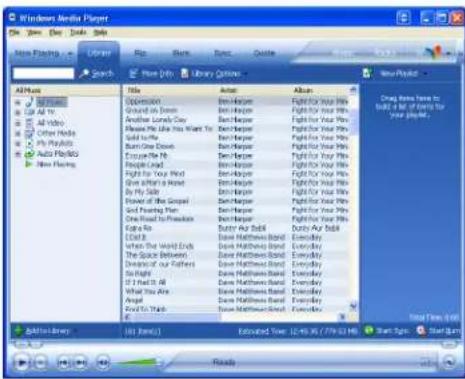This screenshot has width=465, height=379.
Task: Open the Now Playing tab dropdown arrow
Action: 70,53
